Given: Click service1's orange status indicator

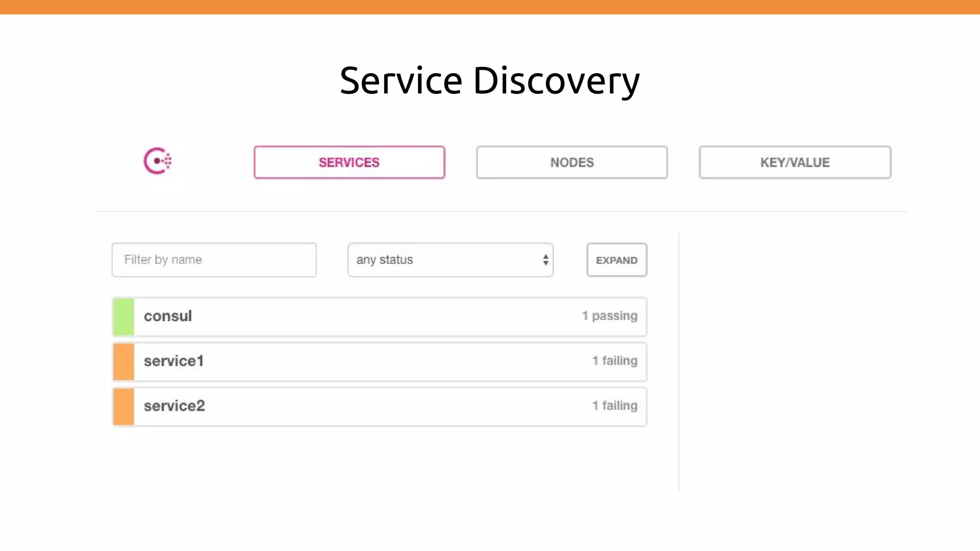Looking at the screenshot, I should (x=123, y=362).
